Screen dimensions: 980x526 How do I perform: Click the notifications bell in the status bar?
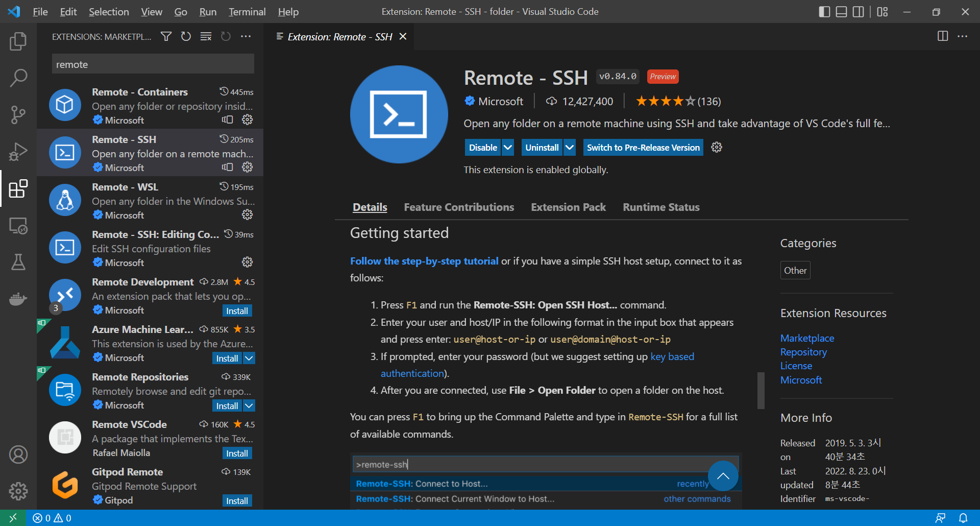(964, 517)
